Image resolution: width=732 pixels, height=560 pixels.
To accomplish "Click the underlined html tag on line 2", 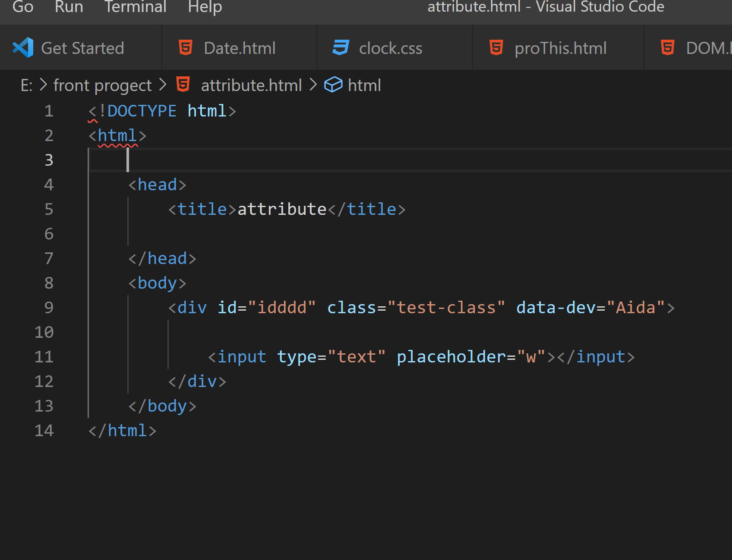I will pyautogui.click(x=117, y=136).
